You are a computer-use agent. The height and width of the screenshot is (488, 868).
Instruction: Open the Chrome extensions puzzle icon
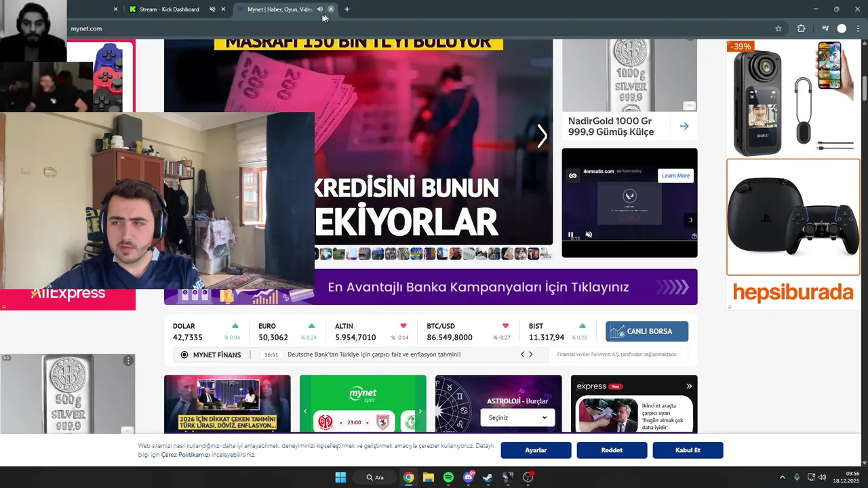coord(801,28)
